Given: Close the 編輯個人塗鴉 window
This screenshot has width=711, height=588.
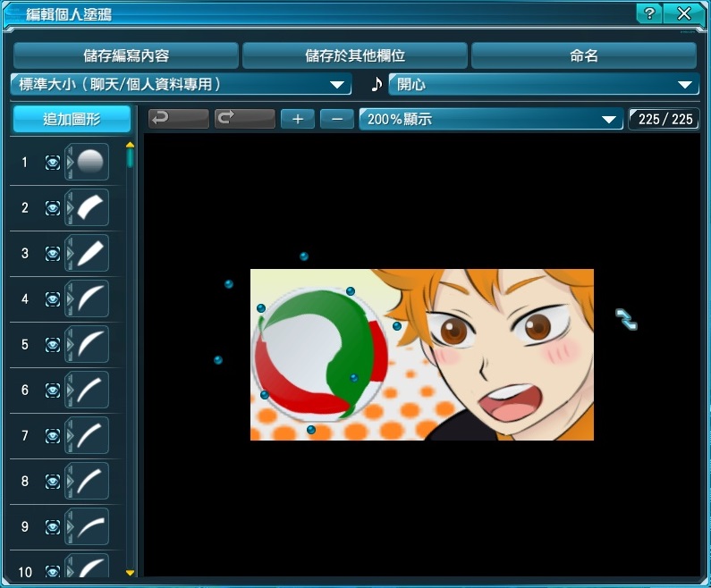Looking at the screenshot, I should (x=684, y=14).
